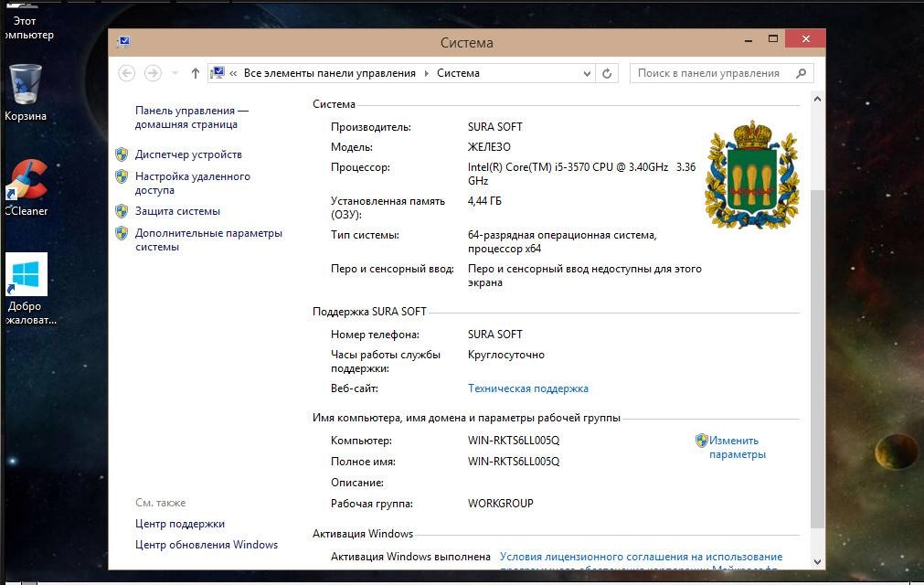
Task: Maximize the Система window
Action: click(773, 39)
